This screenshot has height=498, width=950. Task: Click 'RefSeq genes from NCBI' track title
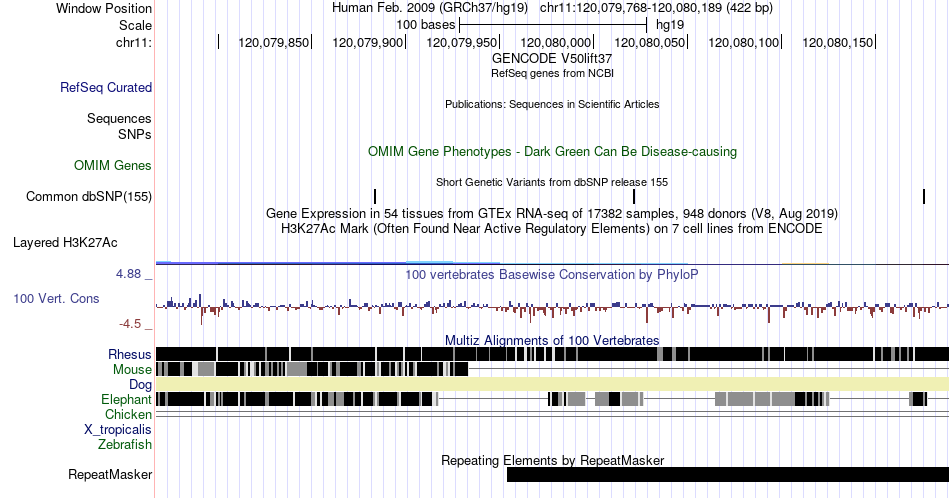[x=552, y=73]
